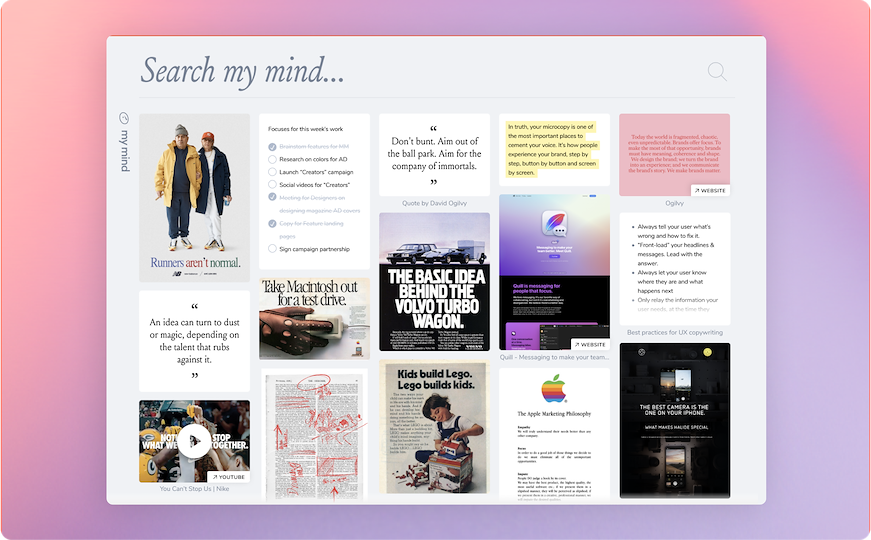Click the magnifying glass search icon

coord(717,72)
